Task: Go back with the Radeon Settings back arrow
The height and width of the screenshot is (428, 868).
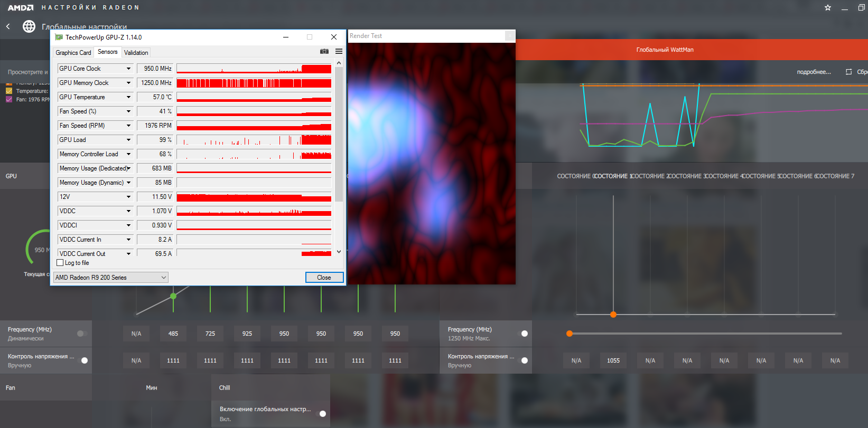Action: click(8, 26)
